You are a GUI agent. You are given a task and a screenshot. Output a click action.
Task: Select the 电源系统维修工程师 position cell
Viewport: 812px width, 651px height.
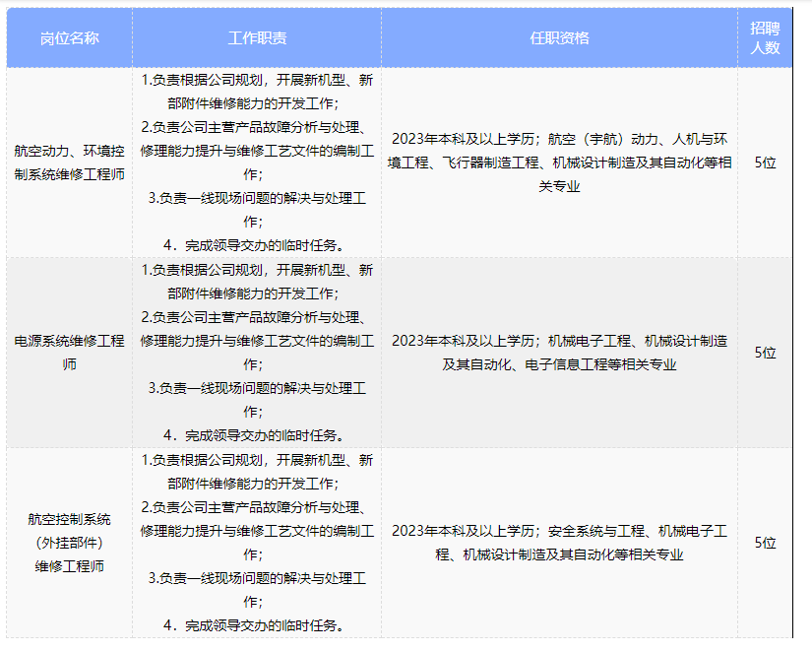click(x=70, y=353)
